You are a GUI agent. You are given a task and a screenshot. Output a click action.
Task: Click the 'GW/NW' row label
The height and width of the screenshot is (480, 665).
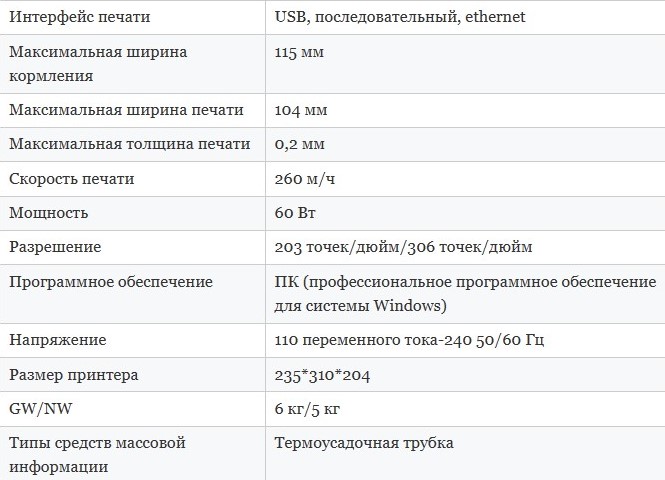click(x=41, y=409)
